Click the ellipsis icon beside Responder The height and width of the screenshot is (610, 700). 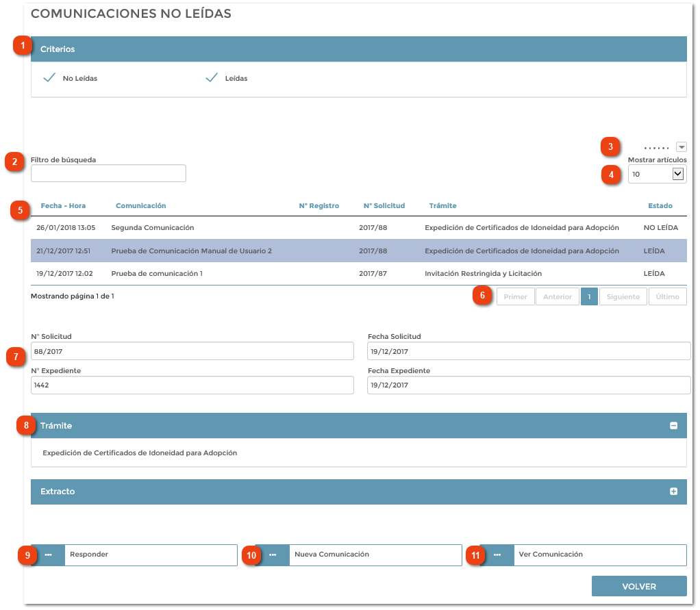point(49,555)
